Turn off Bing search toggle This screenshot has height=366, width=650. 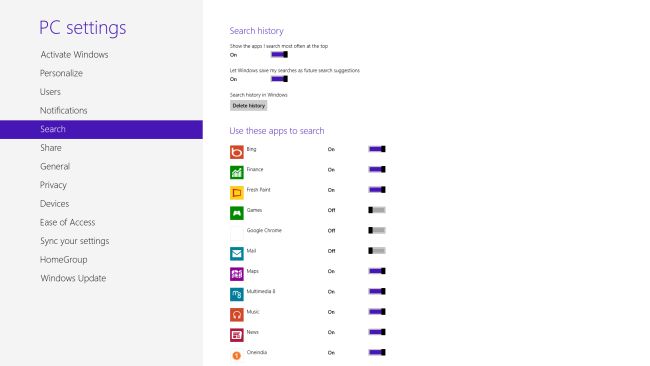click(x=377, y=149)
